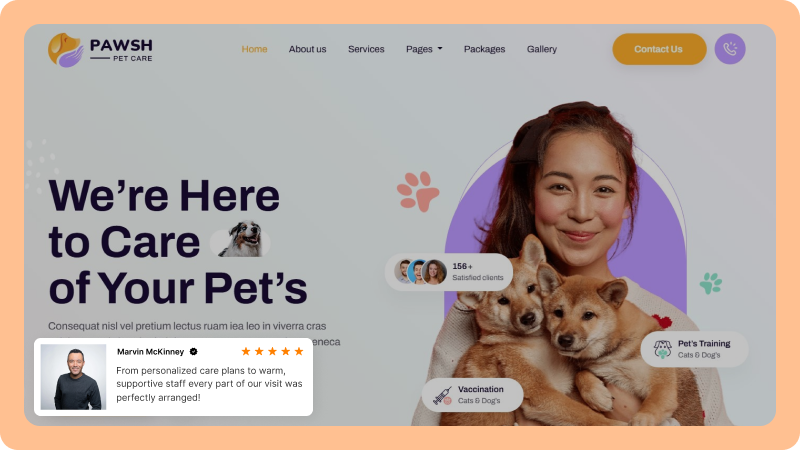
Task: Click the Pawsh Pet Care logo
Action: tap(100, 50)
